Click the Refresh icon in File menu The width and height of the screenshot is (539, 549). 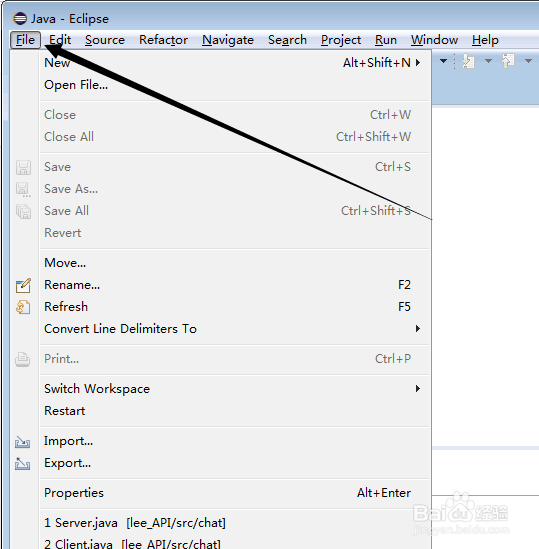click(23, 307)
